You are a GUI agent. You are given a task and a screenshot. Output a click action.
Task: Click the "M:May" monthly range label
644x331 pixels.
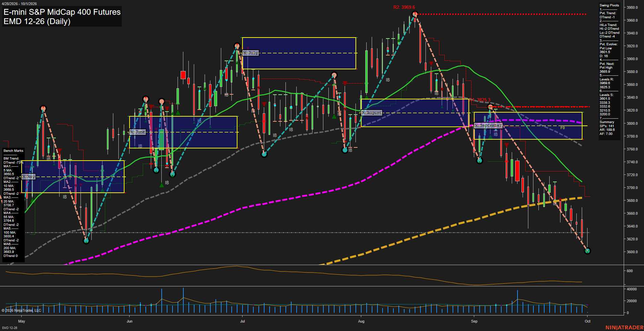click(x=29, y=176)
